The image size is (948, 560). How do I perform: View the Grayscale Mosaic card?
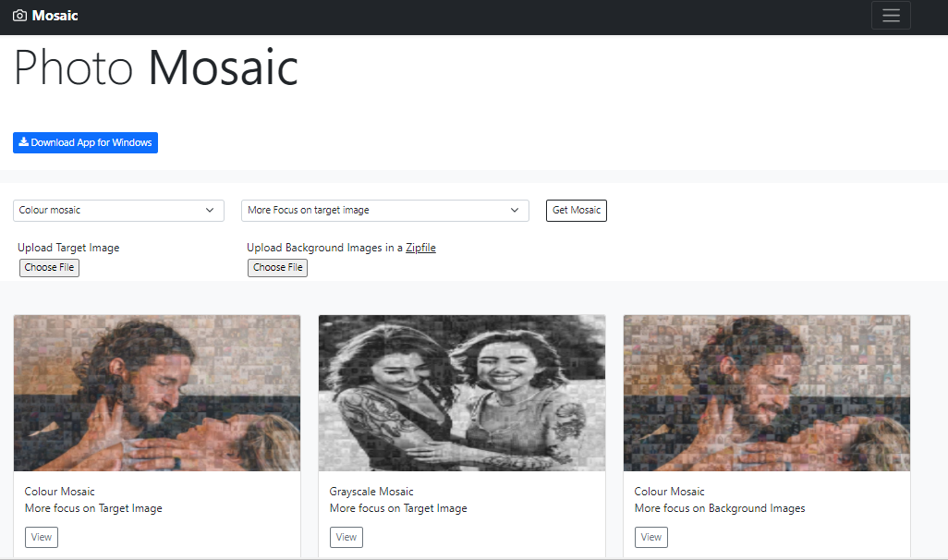click(346, 537)
